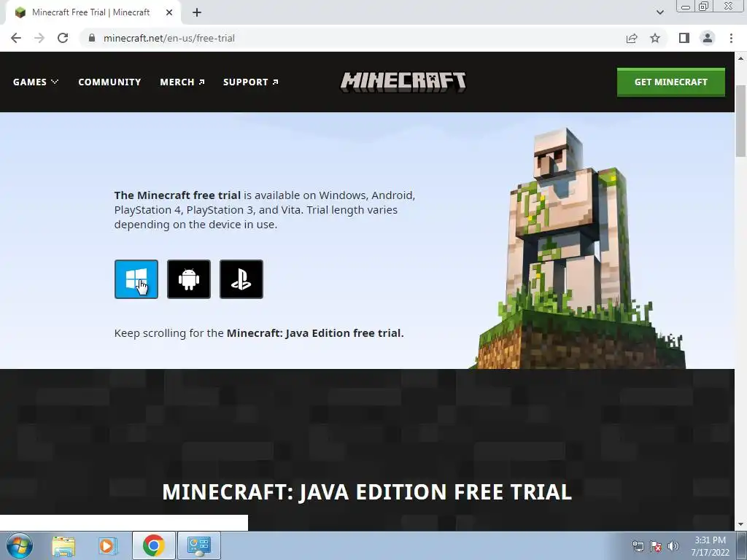The image size is (747, 560).
Task: Click the GET MINECRAFT button
Action: point(671,82)
